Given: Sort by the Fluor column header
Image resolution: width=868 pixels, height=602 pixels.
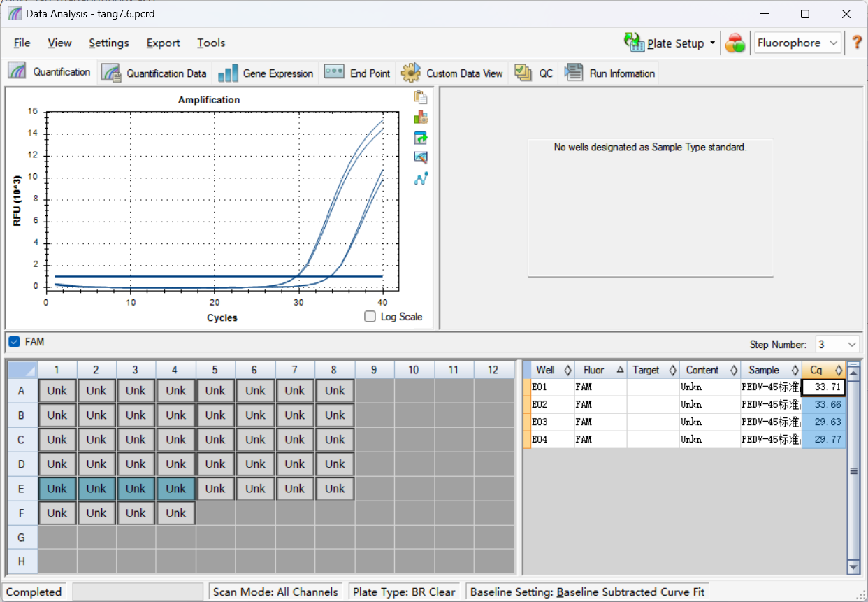Looking at the screenshot, I should (600, 370).
